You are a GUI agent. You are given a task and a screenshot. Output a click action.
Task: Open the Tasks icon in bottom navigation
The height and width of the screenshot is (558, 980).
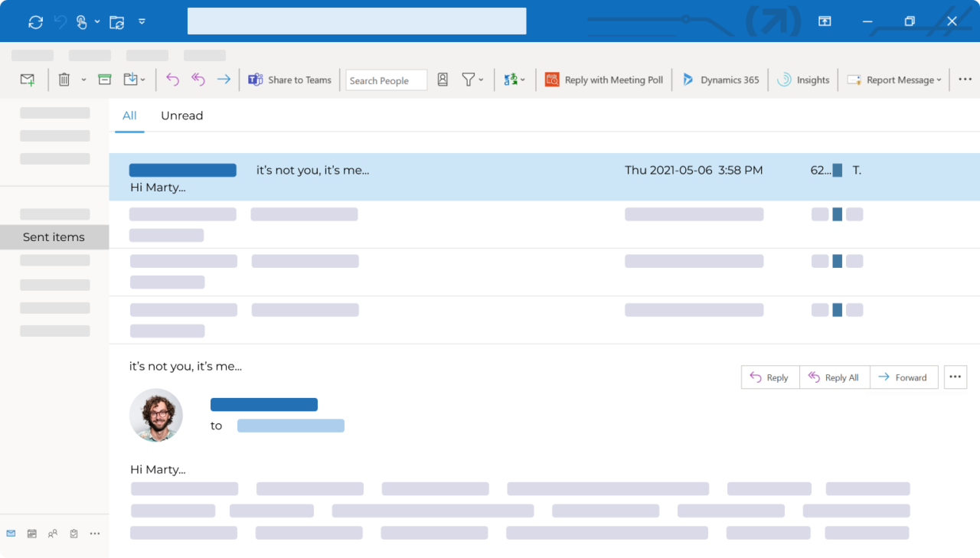pyautogui.click(x=73, y=534)
